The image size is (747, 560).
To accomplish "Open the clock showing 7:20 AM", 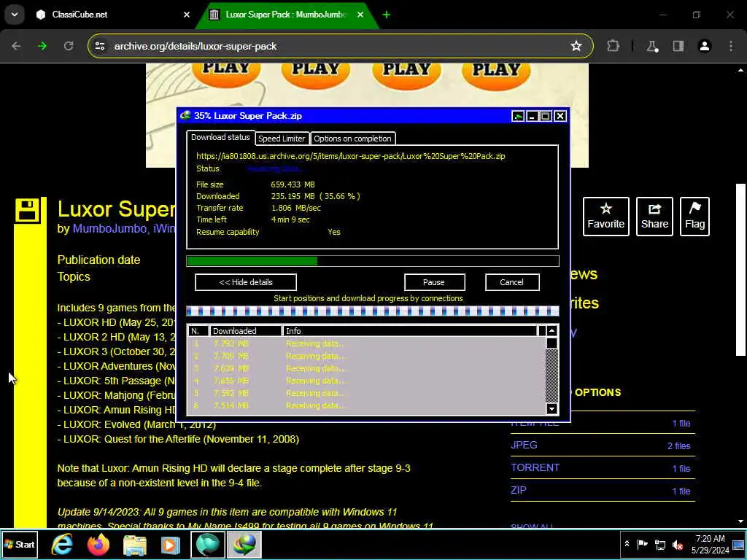I will point(711,544).
